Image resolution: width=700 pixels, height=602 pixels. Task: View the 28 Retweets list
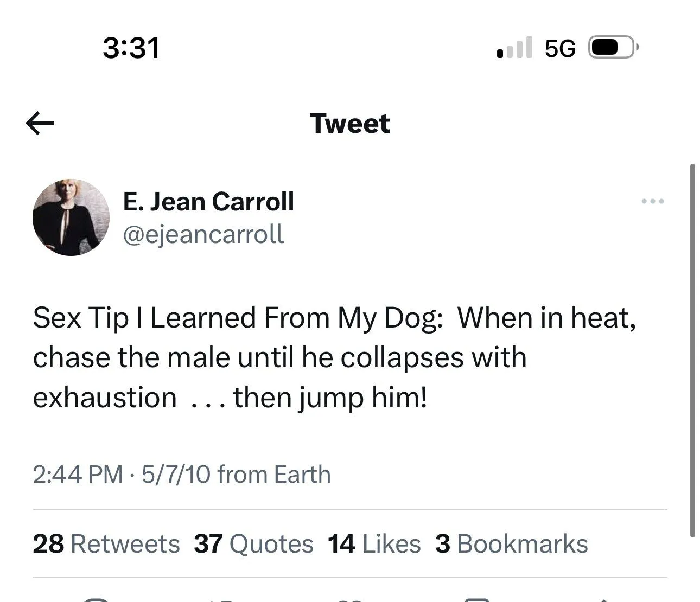coord(106,544)
